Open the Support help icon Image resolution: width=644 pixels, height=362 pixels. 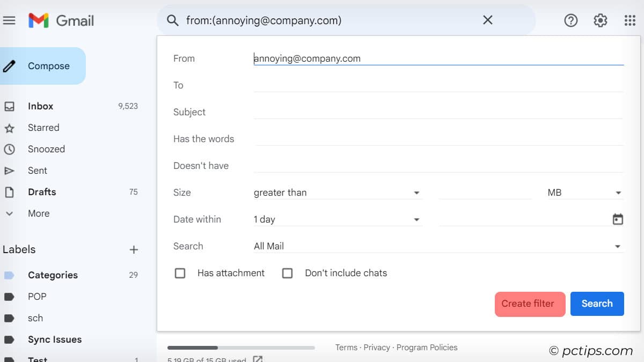click(x=570, y=20)
